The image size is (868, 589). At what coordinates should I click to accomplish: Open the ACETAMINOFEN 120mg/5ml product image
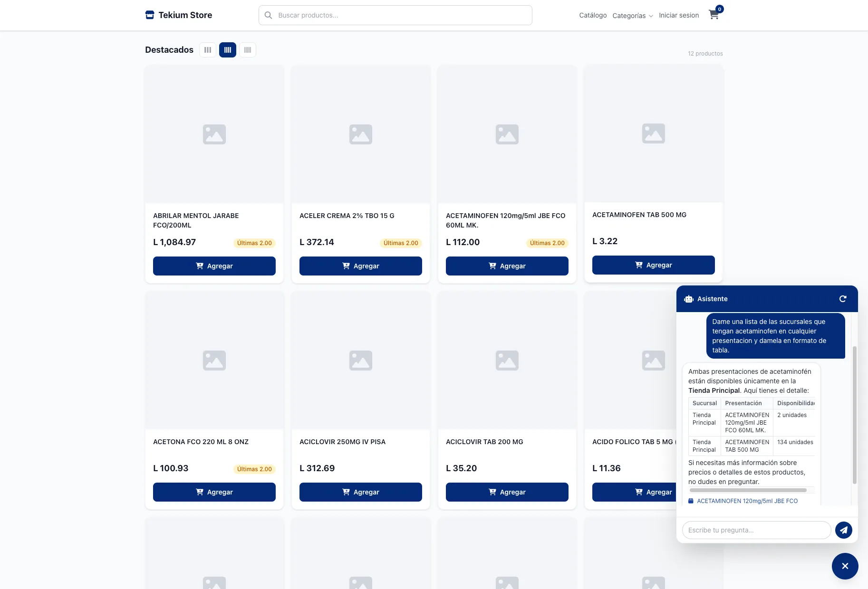tap(507, 134)
